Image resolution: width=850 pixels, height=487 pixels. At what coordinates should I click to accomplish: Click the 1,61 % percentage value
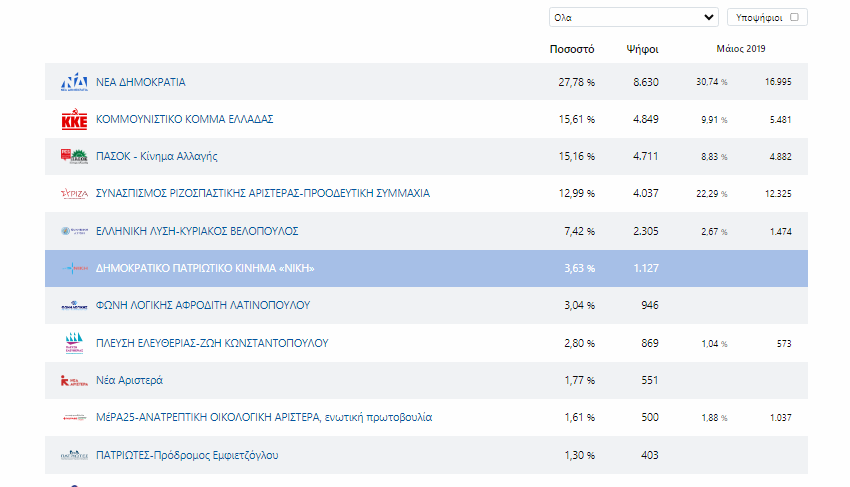click(579, 418)
